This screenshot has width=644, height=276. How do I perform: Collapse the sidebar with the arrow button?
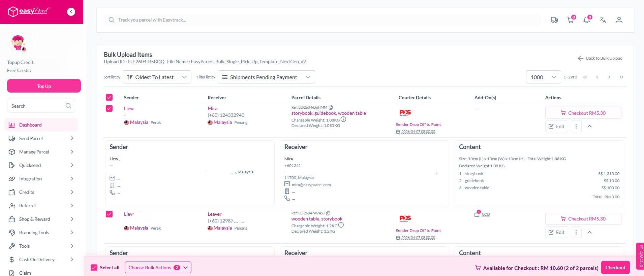coord(71,12)
